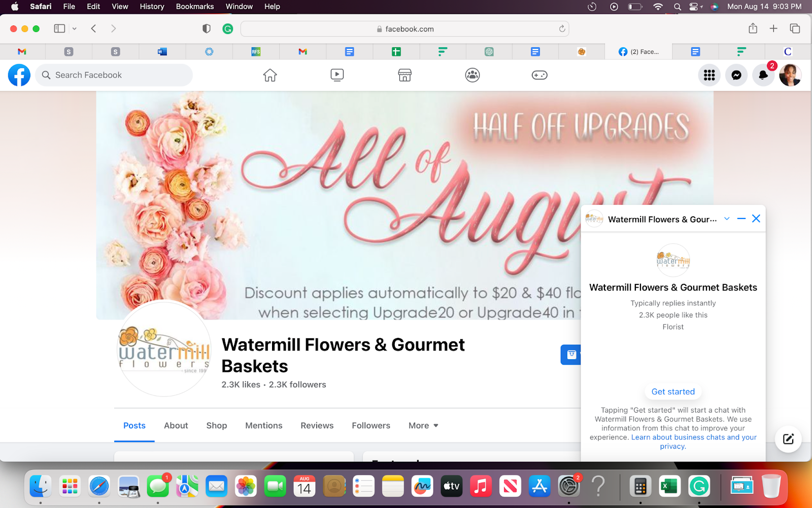Switch to the Word document tab
The height and width of the screenshot is (508, 812).
tap(162, 51)
